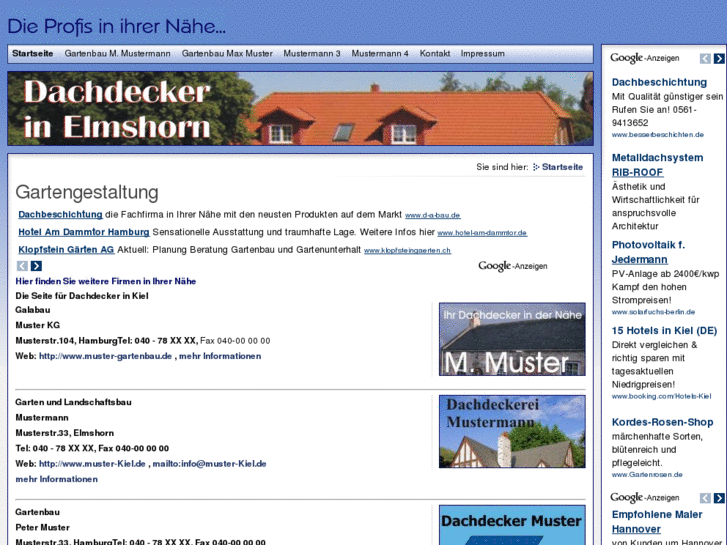Open sidebar Dachbeschichtung ad title
Screen dimensions: 727x545
659,82
